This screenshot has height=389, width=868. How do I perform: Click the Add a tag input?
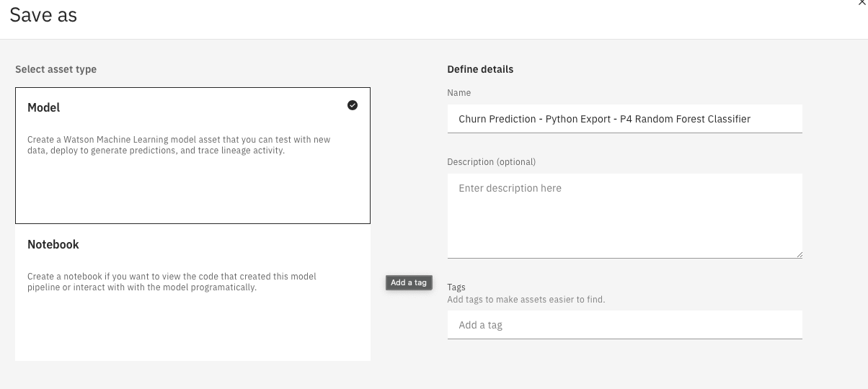click(624, 325)
